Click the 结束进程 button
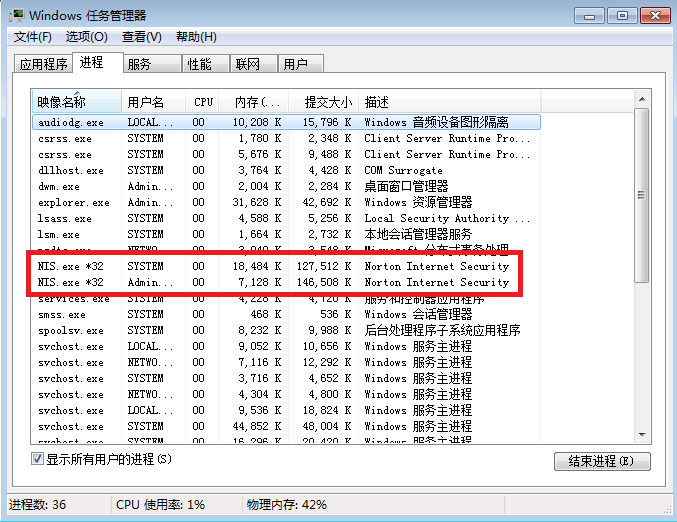The image size is (677, 522). [601, 461]
